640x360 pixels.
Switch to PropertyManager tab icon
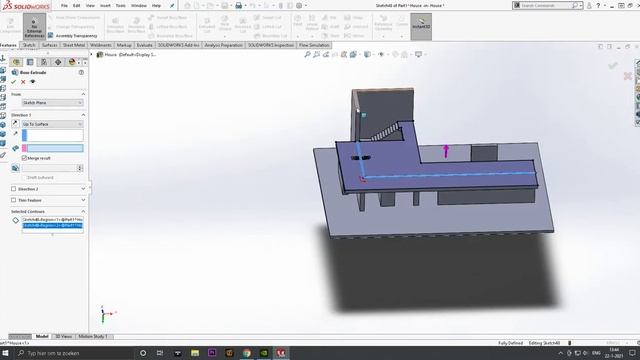tap(30, 62)
